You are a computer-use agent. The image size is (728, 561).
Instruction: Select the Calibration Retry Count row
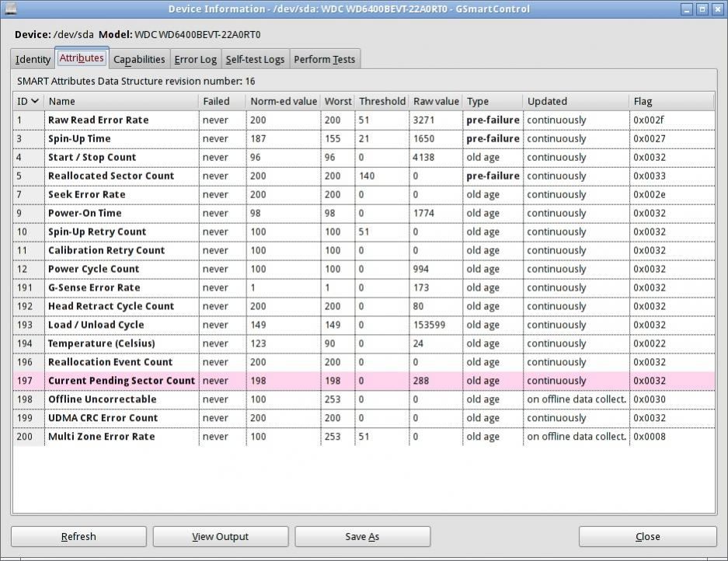[x=364, y=250]
